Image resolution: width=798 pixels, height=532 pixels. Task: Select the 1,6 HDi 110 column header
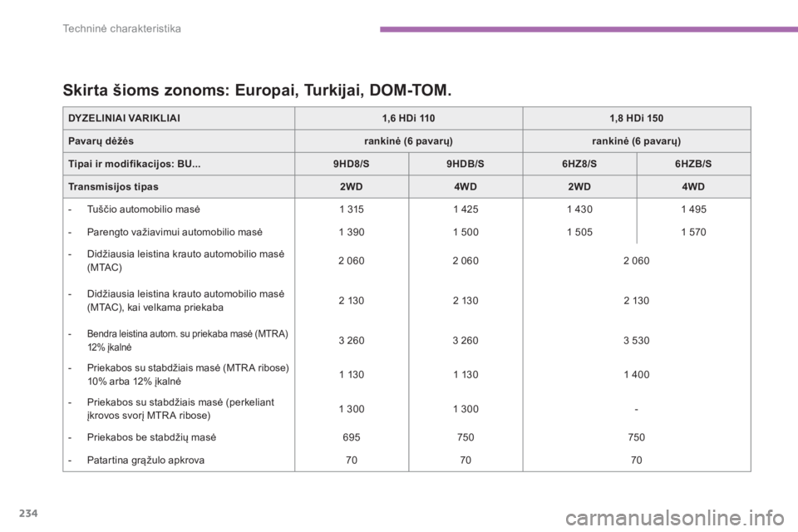click(x=409, y=118)
